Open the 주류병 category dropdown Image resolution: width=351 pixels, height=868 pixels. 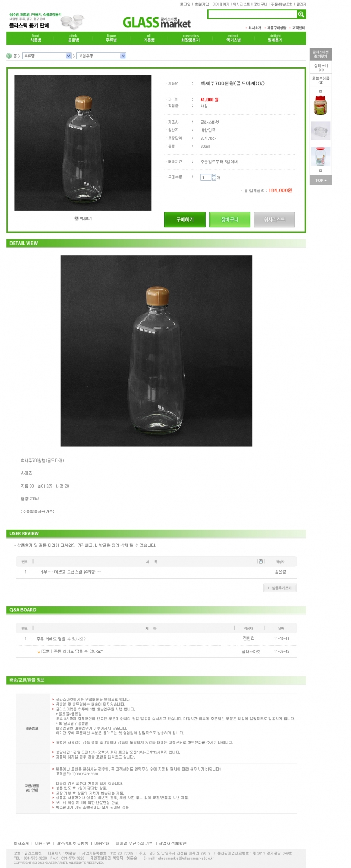coord(47,56)
